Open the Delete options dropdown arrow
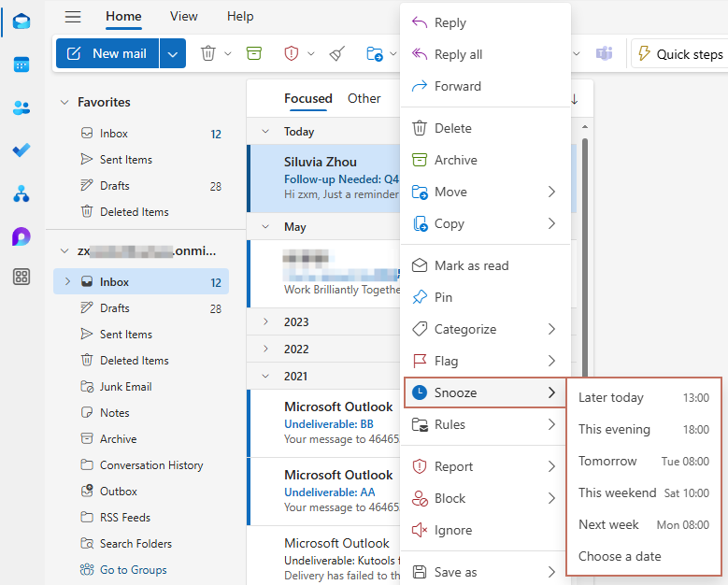Viewport: 728px width, 585px height. click(228, 53)
